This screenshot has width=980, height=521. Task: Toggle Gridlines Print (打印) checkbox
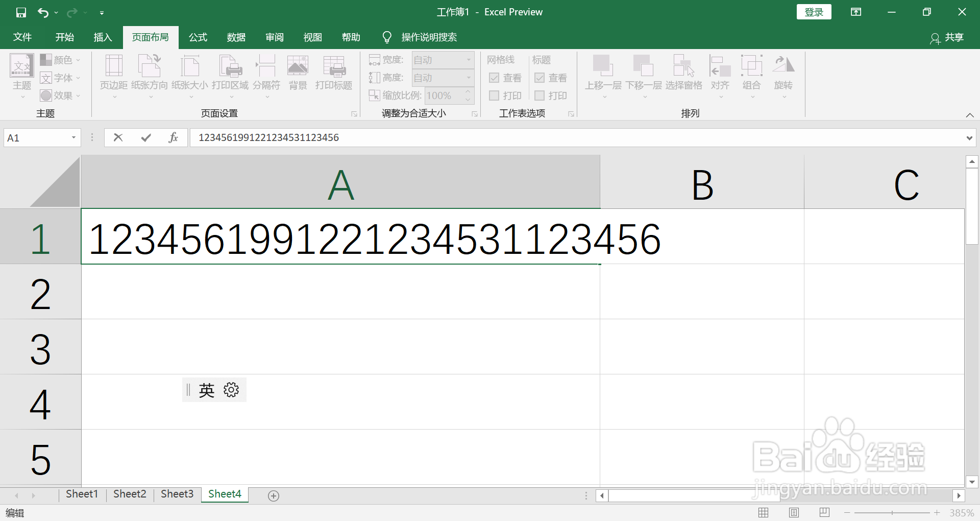494,96
